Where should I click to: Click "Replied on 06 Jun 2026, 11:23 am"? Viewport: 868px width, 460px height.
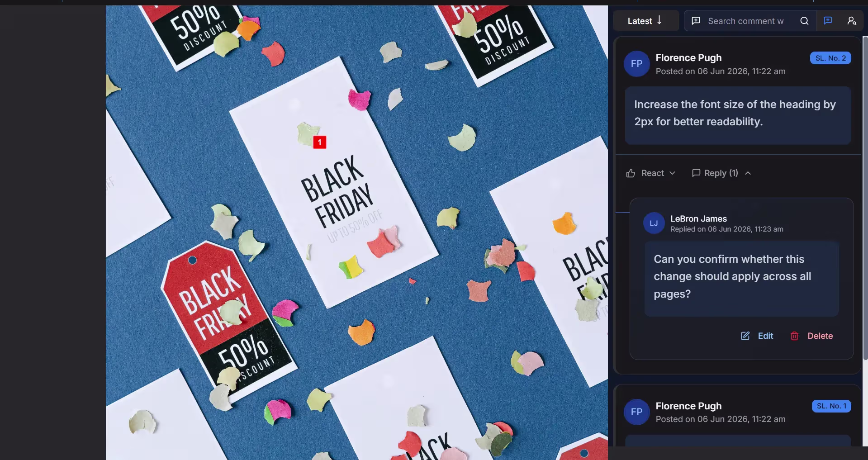click(x=727, y=229)
